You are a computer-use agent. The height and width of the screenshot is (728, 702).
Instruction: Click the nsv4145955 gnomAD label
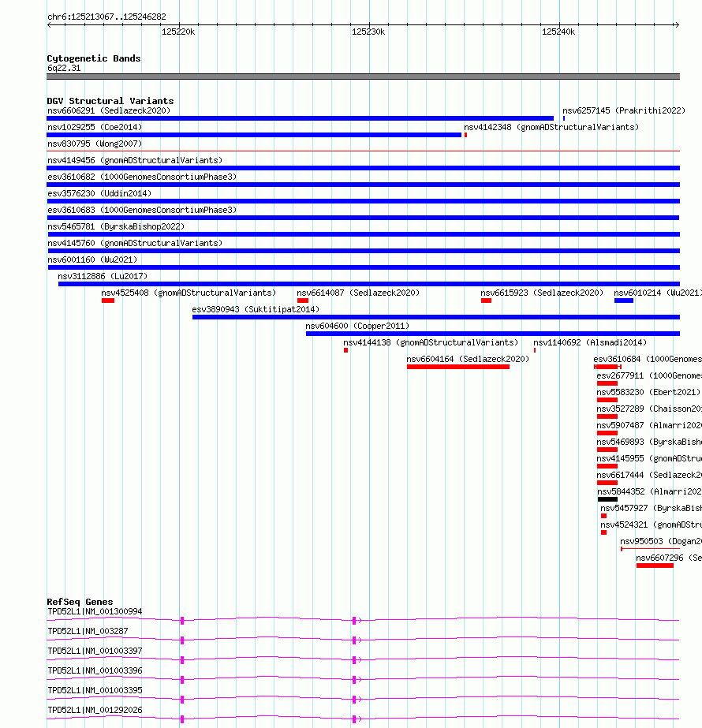[649, 459]
